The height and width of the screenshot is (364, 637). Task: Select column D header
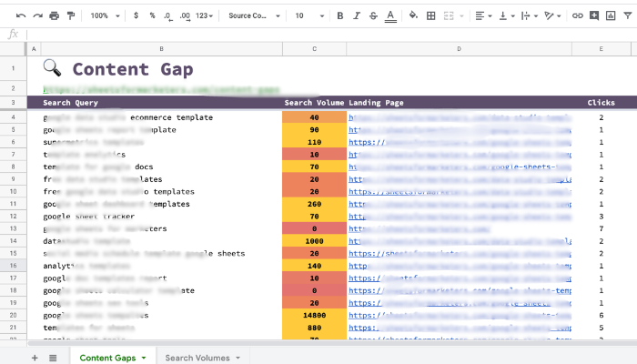coord(459,49)
